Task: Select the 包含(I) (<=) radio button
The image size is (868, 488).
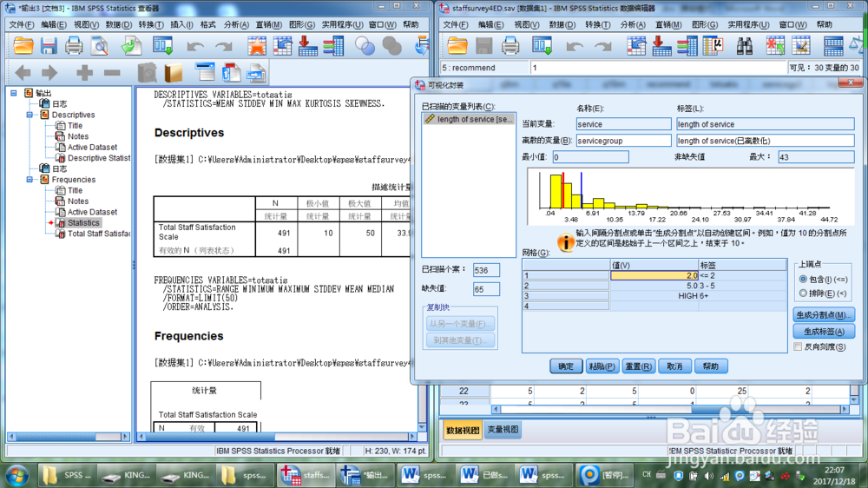Action: pos(803,280)
